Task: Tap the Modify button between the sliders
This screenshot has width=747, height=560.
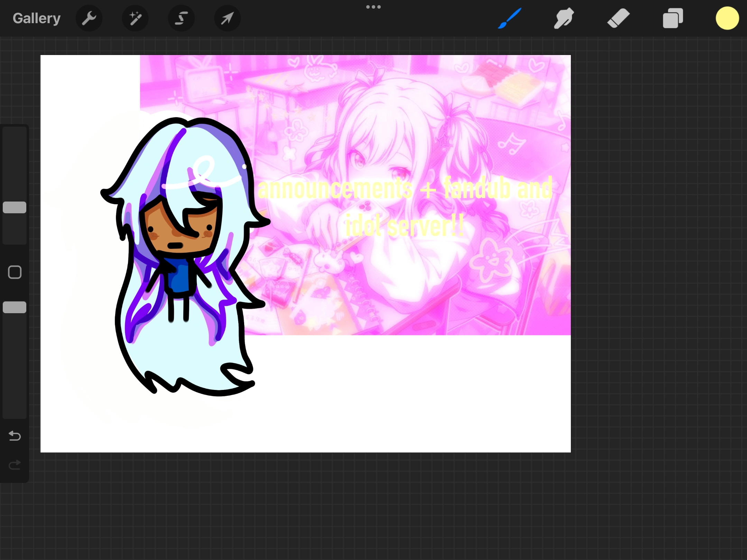Action: tap(15, 272)
